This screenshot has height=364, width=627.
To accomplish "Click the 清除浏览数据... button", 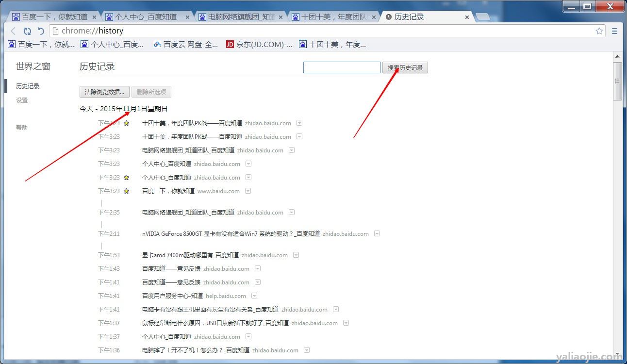I will (104, 92).
